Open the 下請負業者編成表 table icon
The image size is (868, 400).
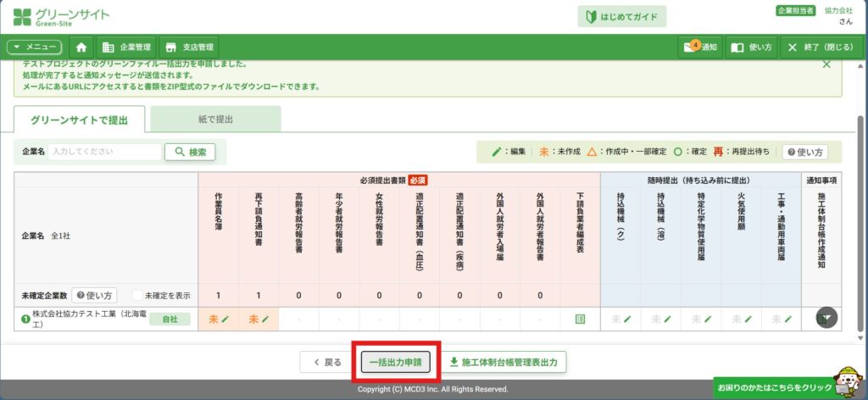(580, 319)
